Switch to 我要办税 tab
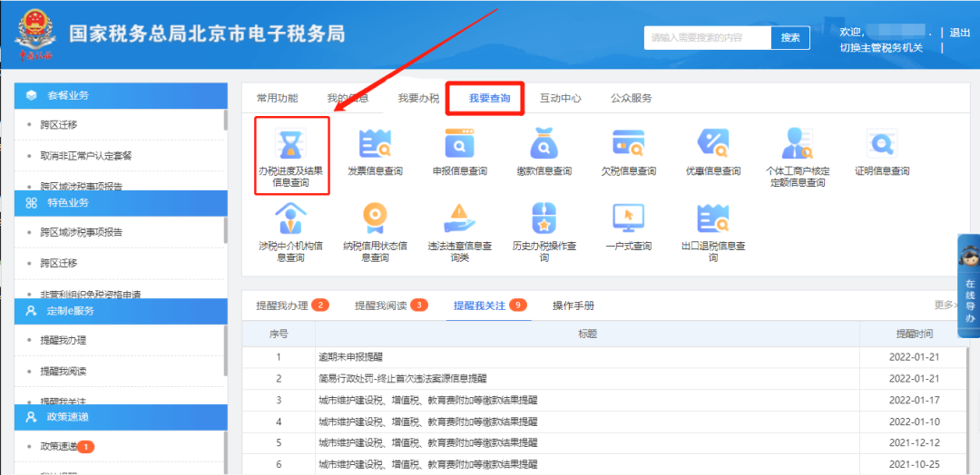 tap(418, 98)
